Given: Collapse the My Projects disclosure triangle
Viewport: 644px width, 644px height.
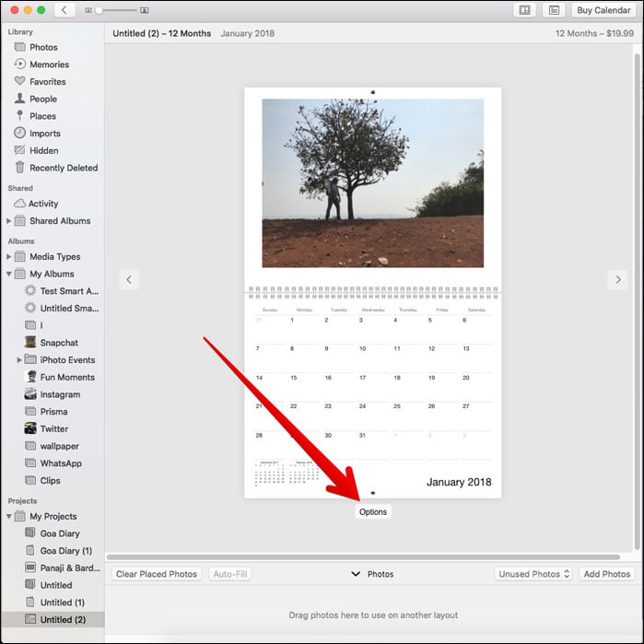Looking at the screenshot, I should pyautogui.click(x=8, y=516).
